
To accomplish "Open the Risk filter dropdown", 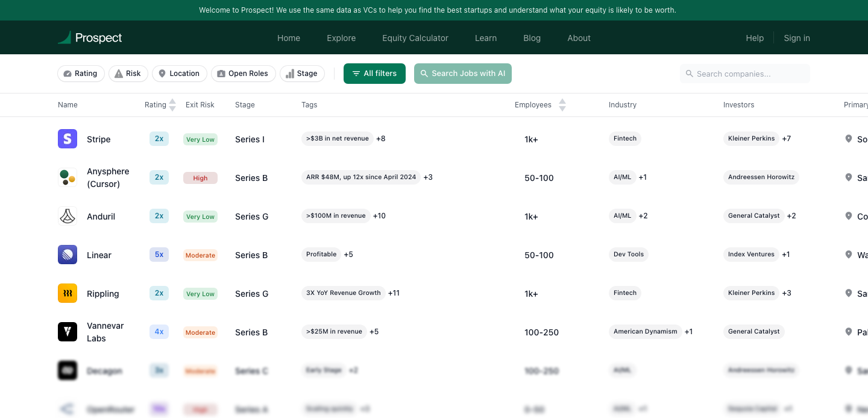I will [128, 74].
